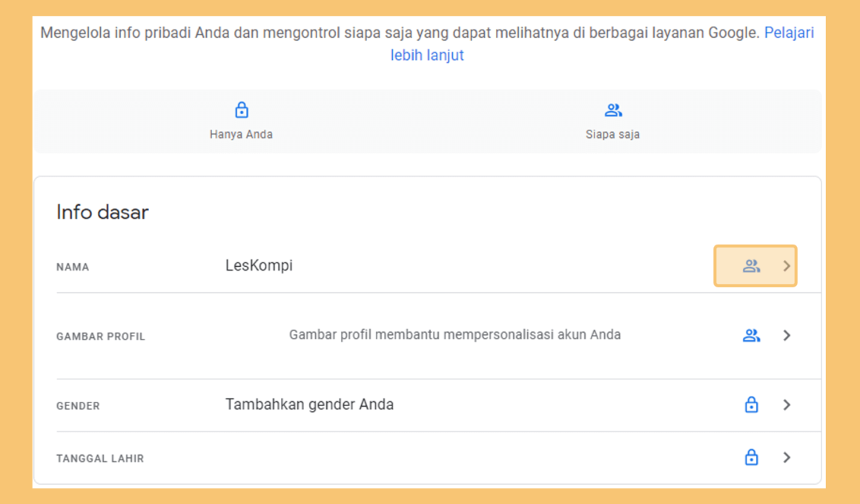
Task: Click the 'GAMBAR PROFIL' field label
Action: click(100, 336)
